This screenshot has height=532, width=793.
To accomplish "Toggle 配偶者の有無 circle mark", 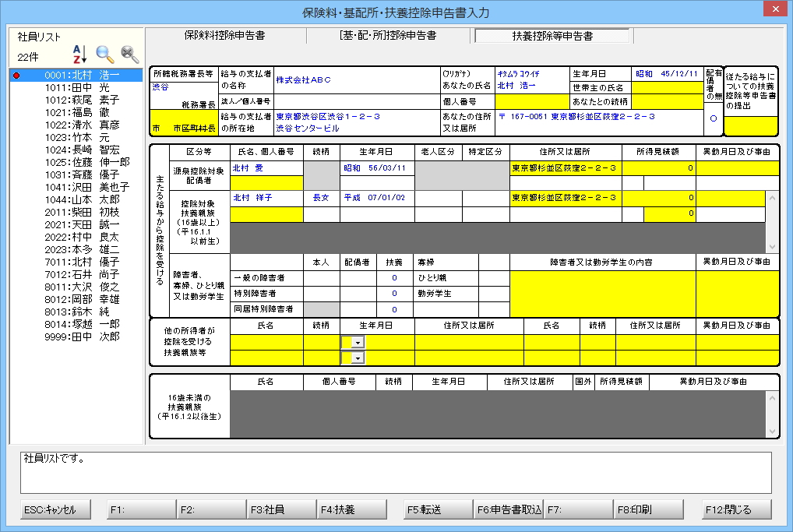I will [x=713, y=119].
